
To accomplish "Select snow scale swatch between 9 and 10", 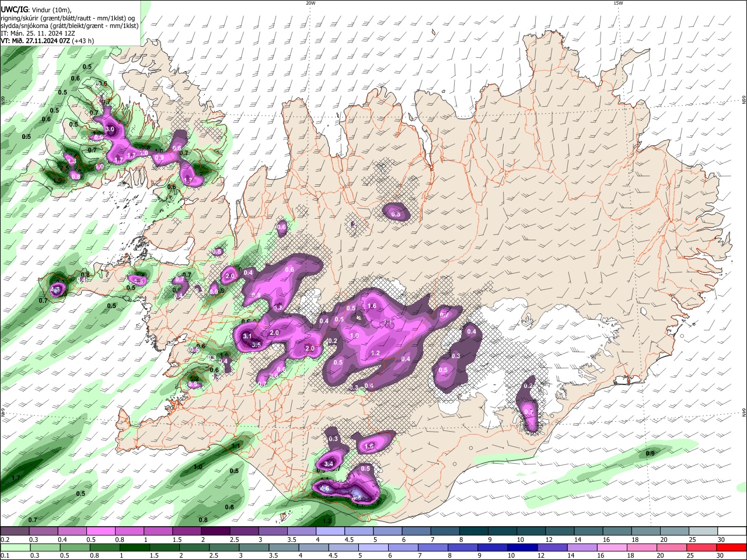I will [x=502, y=531].
